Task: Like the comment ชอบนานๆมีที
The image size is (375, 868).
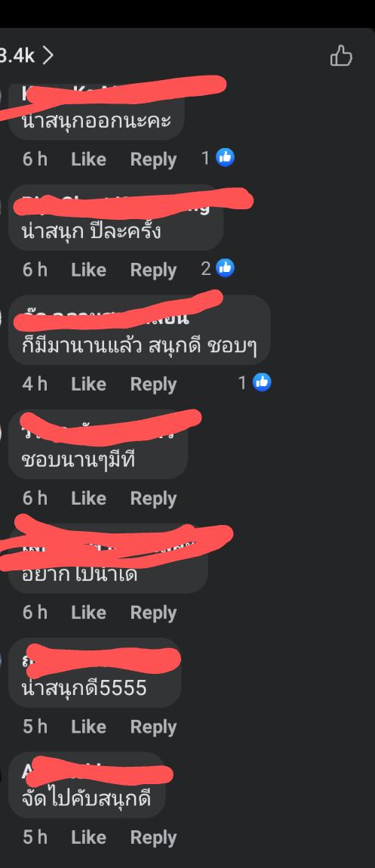Action: click(88, 499)
